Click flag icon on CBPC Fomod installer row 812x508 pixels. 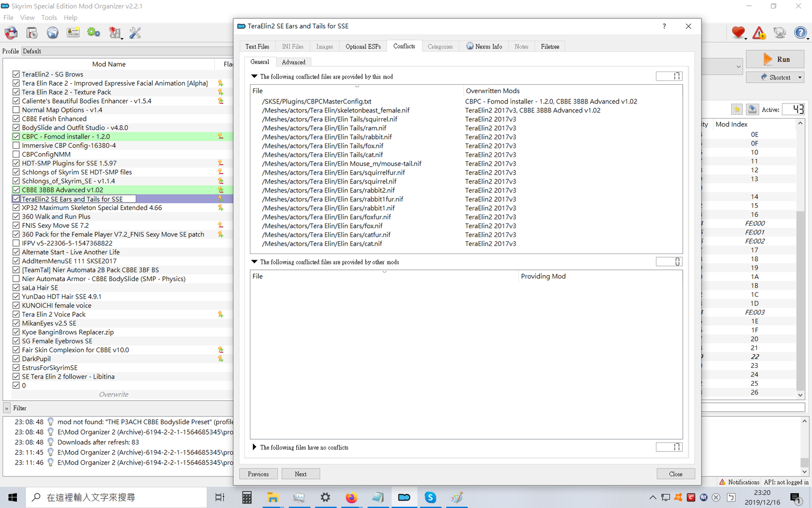click(x=220, y=136)
